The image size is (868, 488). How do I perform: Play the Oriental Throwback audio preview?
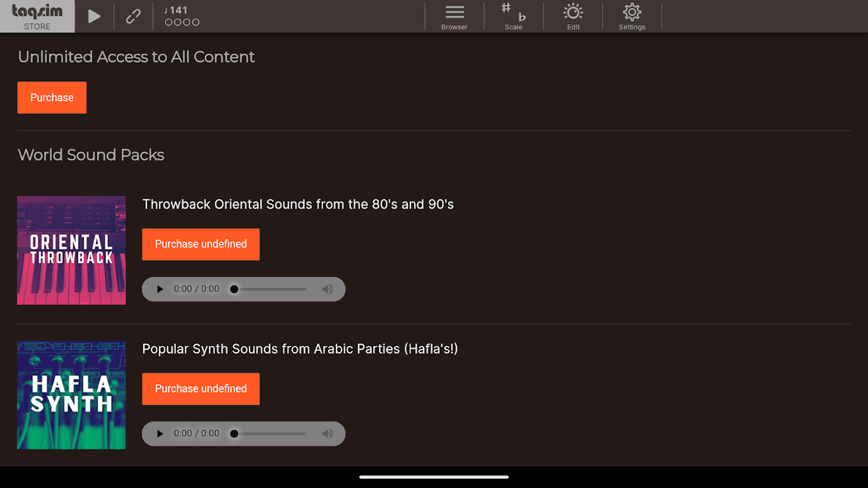160,289
